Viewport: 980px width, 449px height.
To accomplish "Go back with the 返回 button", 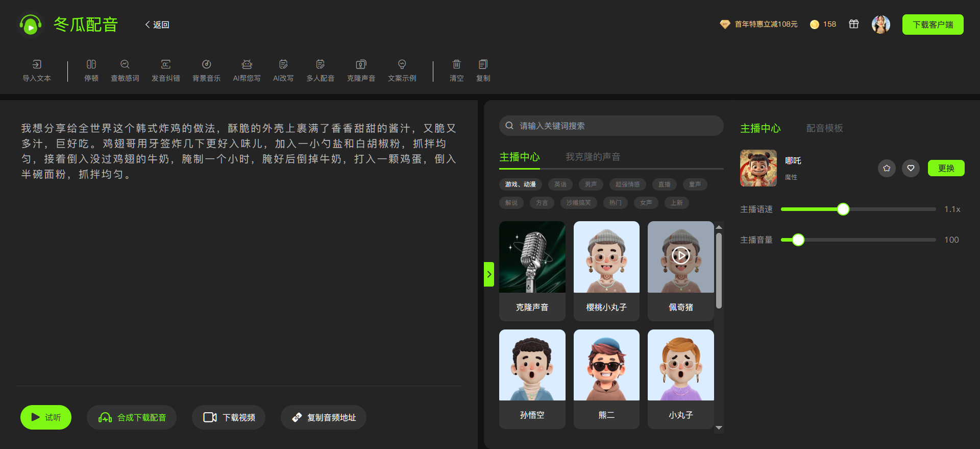I will (157, 25).
